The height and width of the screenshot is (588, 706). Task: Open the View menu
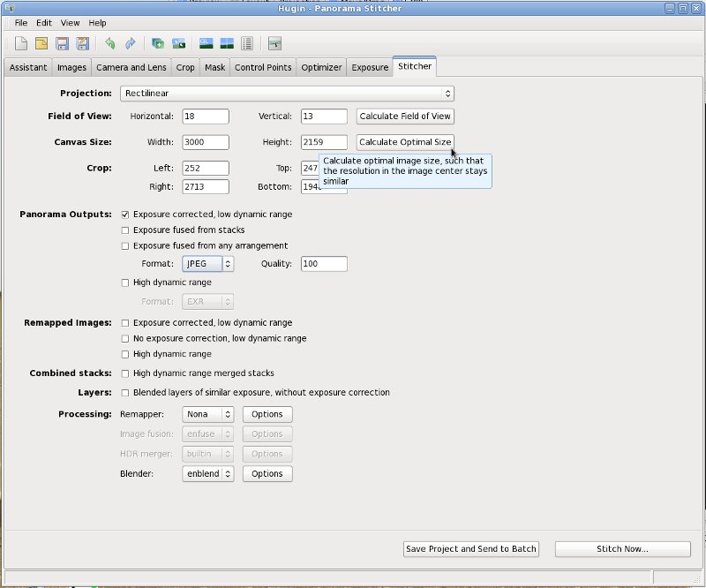tap(71, 23)
